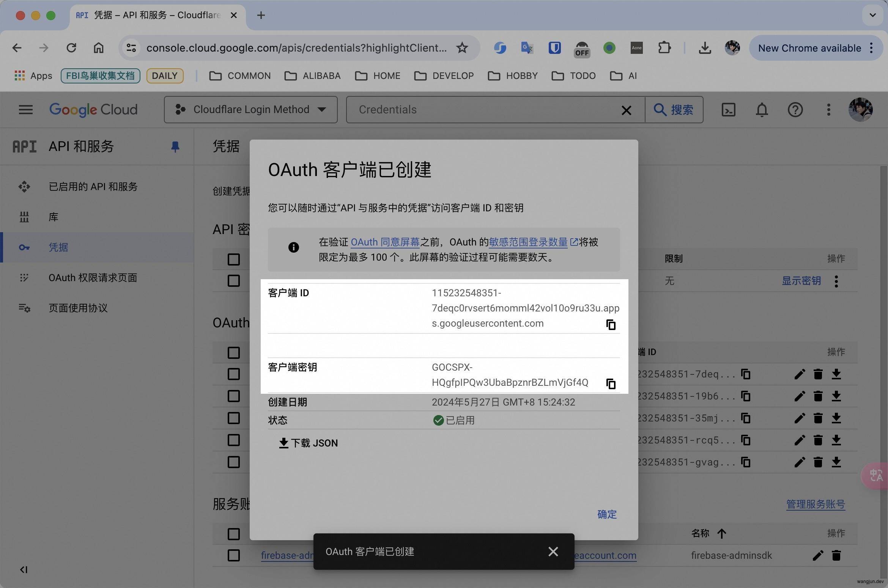Clear the Credentials search field
The height and width of the screenshot is (588, 888).
pyautogui.click(x=626, y=110)
